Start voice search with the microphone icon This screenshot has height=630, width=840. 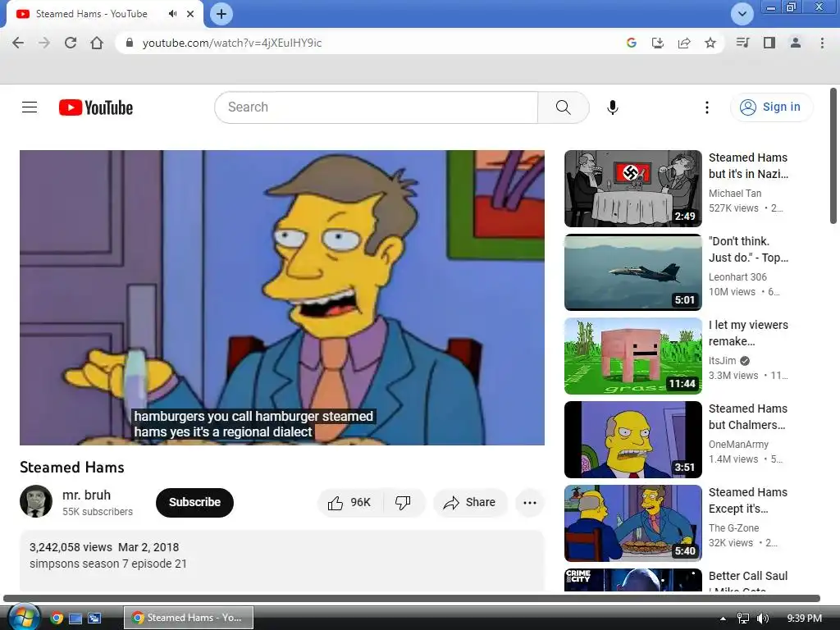(x=612, y=107)
